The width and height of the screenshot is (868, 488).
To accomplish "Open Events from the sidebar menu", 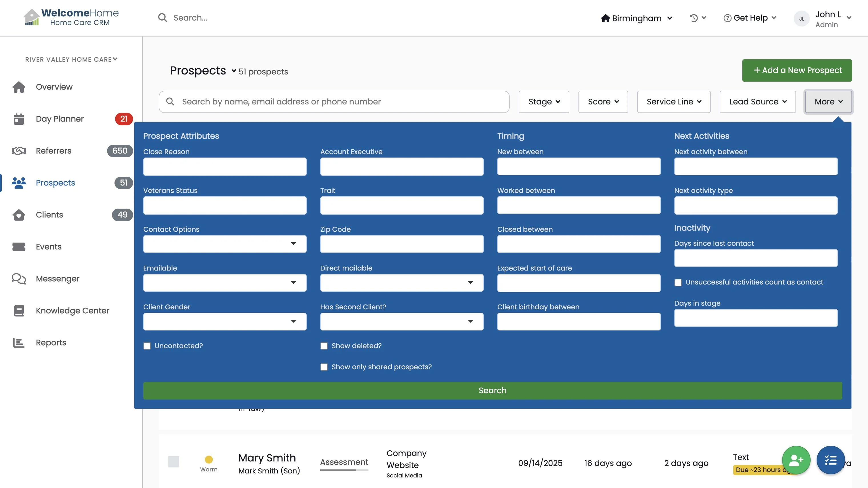I will (49, 247).
